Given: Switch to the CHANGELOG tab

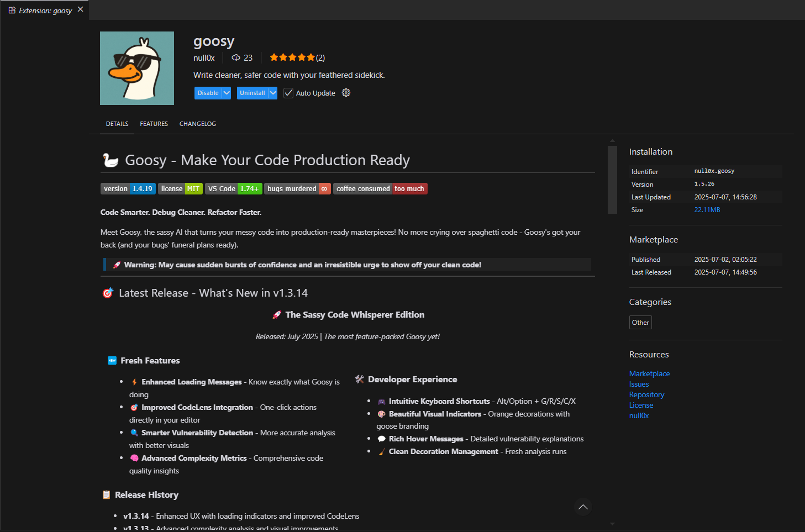Looking at the screenshot, I should tap(198, 124).
